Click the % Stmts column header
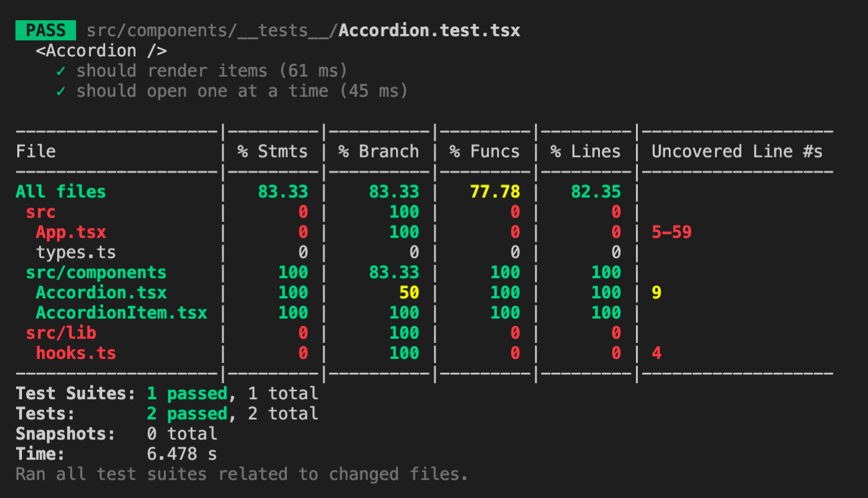Viewport: 868px width, 498px height. tap(272, 152)
